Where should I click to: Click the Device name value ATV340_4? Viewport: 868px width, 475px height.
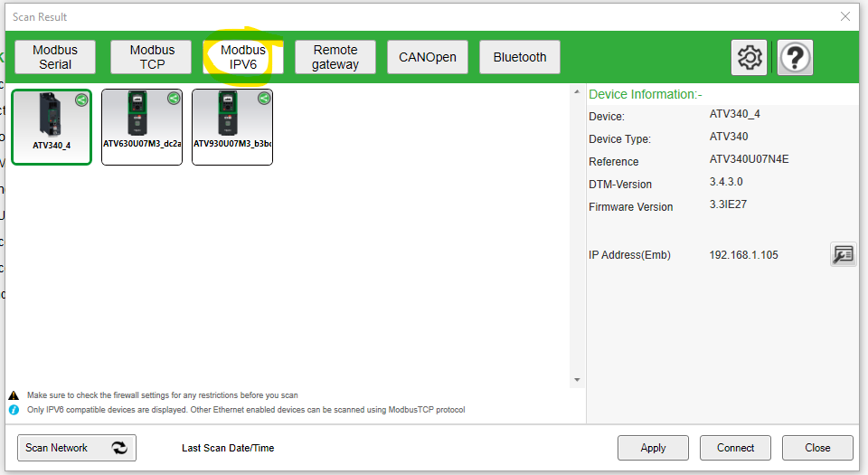tap(734, 113)
